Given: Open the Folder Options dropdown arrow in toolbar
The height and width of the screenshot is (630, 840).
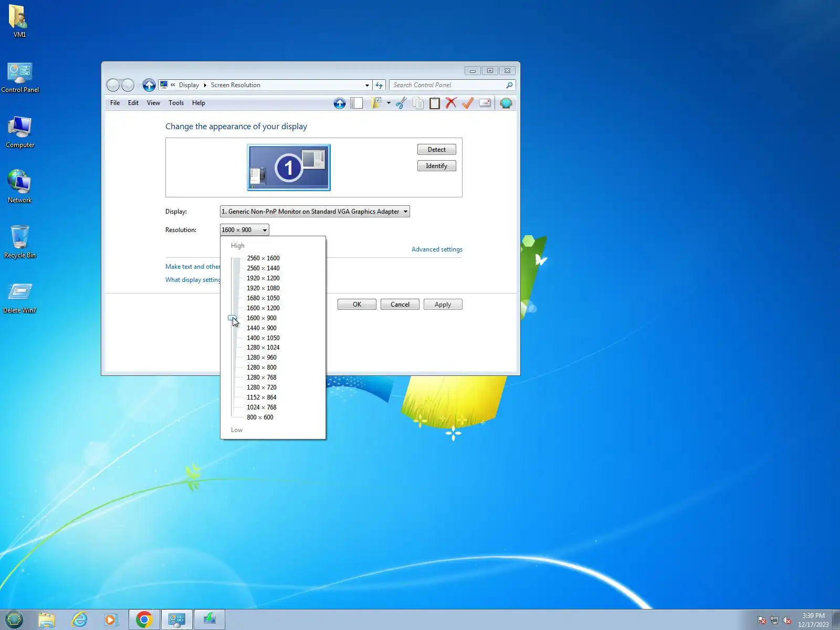Looking at the screenshot, I should click(x=388, y=103).
